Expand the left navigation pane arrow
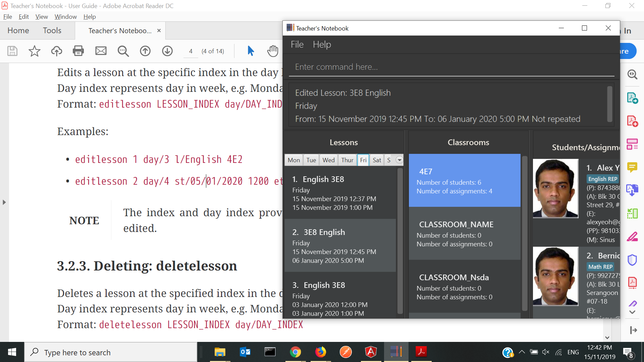Image resolution: width=644 pixels, height=362 pixels. click(x=4, y=202)
